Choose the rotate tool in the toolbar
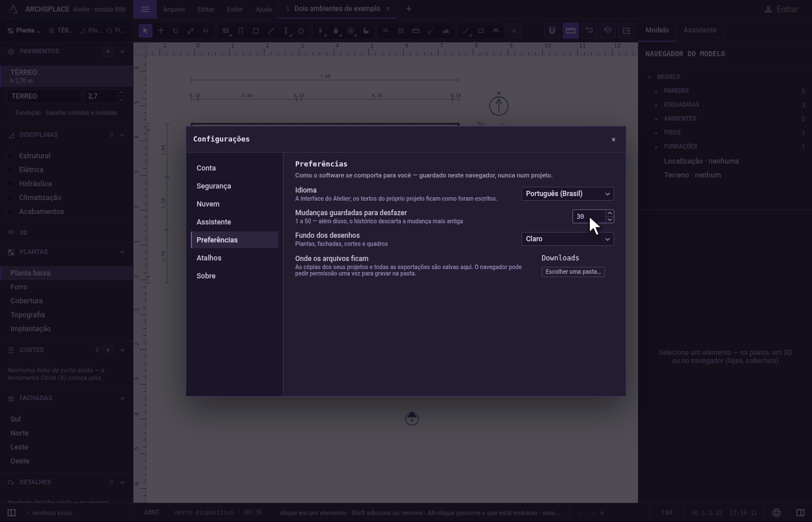The height and width of the screenshot is (522, 812). (x=175, y=31)
